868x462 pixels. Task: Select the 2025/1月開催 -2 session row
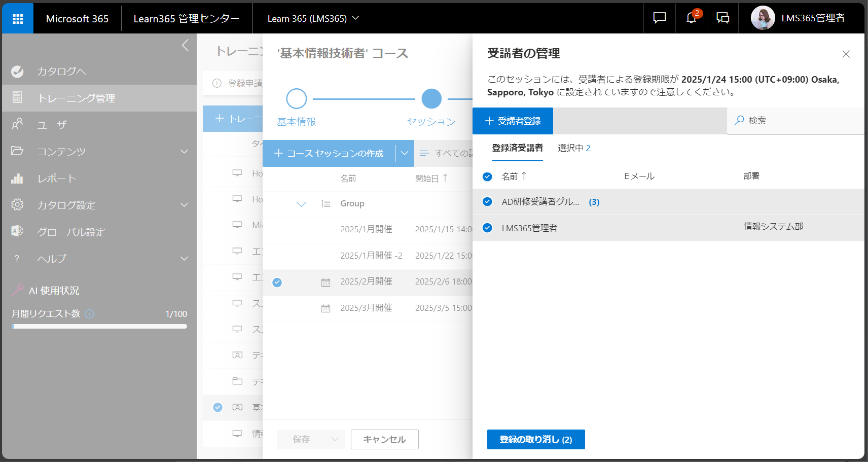pos(368,256)
